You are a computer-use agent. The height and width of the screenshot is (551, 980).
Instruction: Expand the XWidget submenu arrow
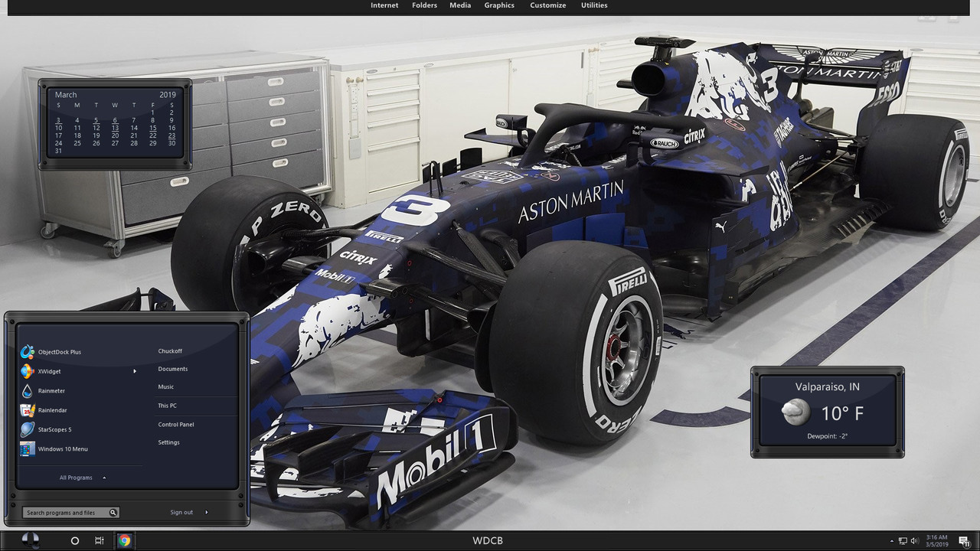[x=135, y=371]
